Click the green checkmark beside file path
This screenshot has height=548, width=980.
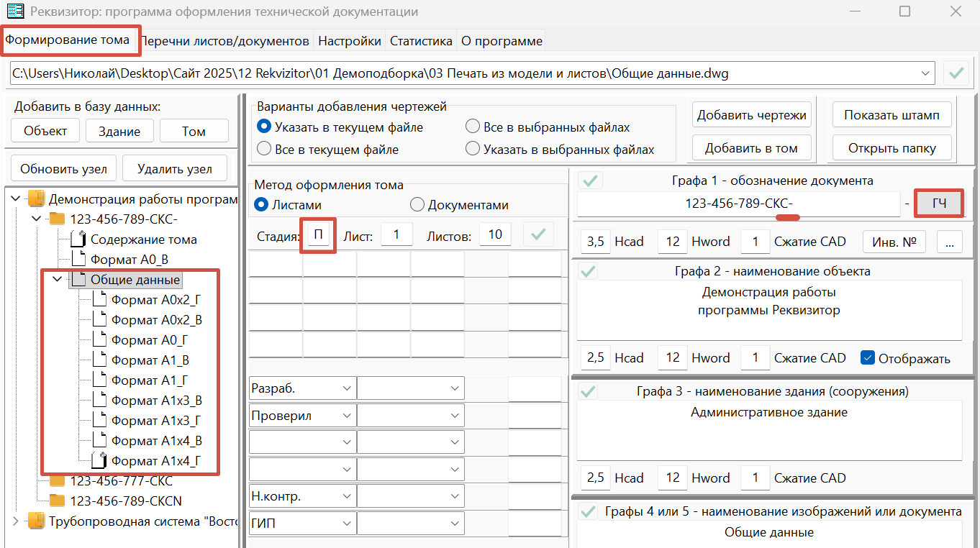coord(956,73)
